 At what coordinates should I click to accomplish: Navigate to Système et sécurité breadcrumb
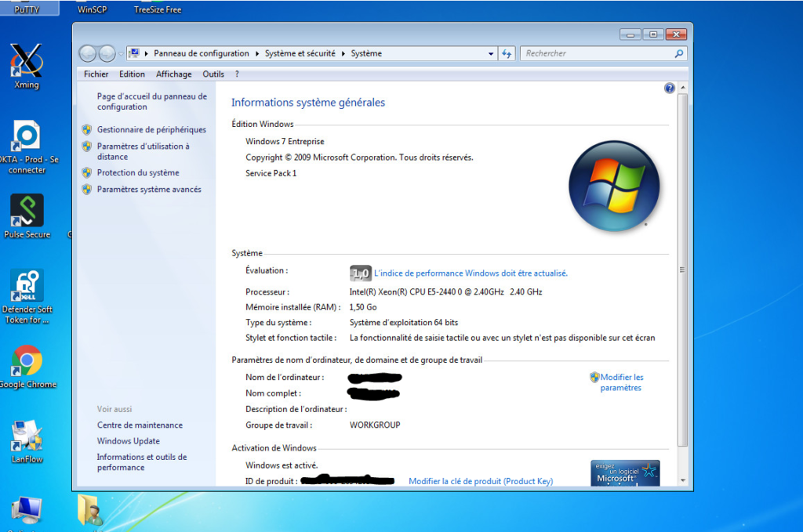click(300, 53)
